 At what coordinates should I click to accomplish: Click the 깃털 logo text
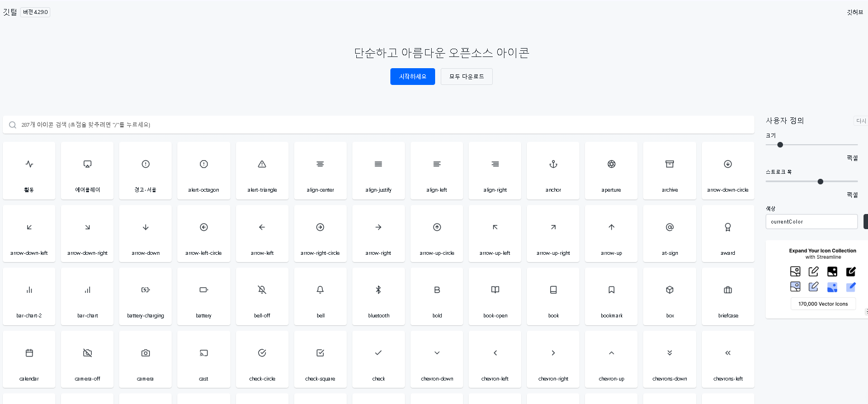click(x=10, y=12)
